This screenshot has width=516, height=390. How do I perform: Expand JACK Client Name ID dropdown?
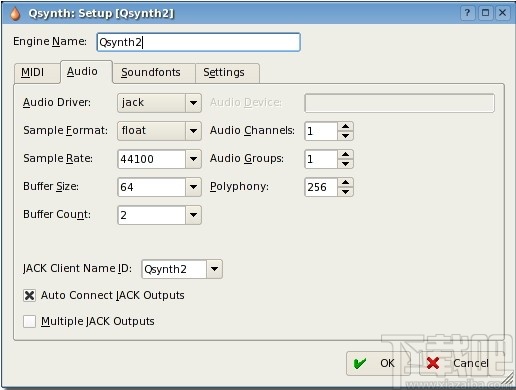(x=214, y=269)
